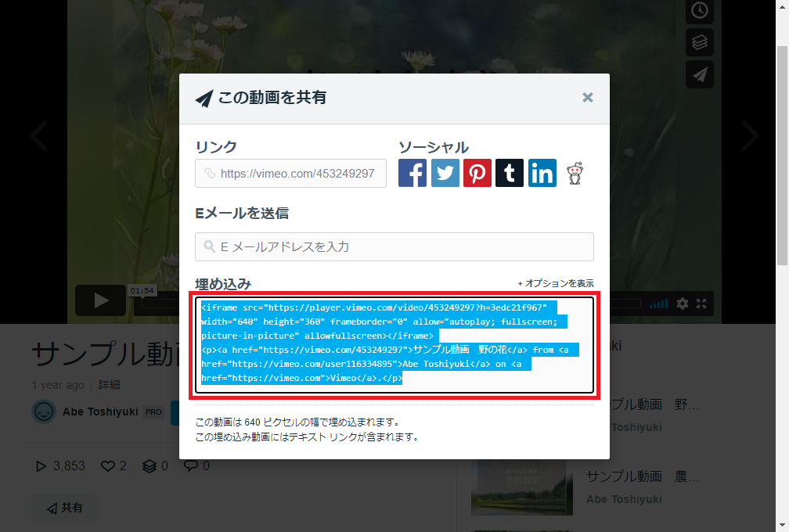789x532 pixels.
Task: Open player settings gear
Action: coord(683,304)
